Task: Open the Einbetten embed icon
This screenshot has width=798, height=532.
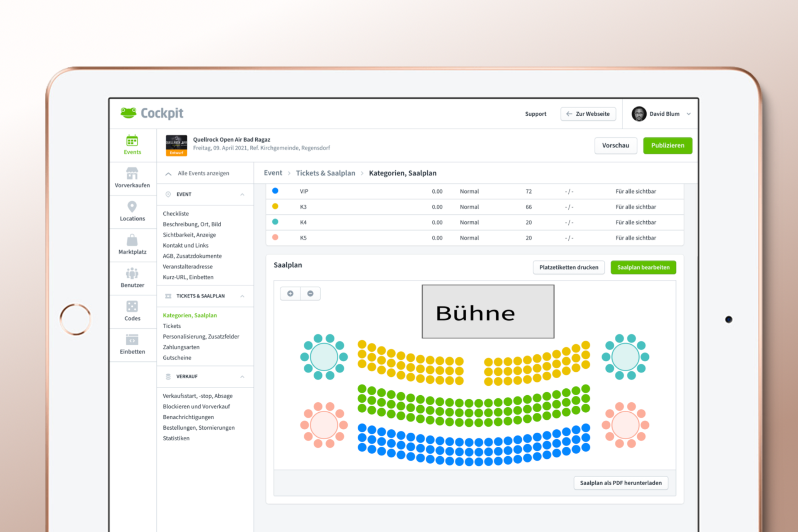Action: click(x=132, y=340)
